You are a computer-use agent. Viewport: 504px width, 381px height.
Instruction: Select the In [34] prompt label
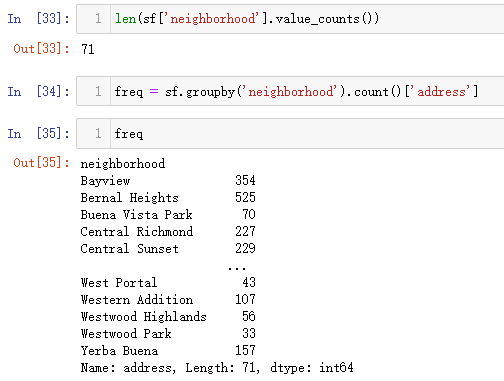click(x=39, y=91)
